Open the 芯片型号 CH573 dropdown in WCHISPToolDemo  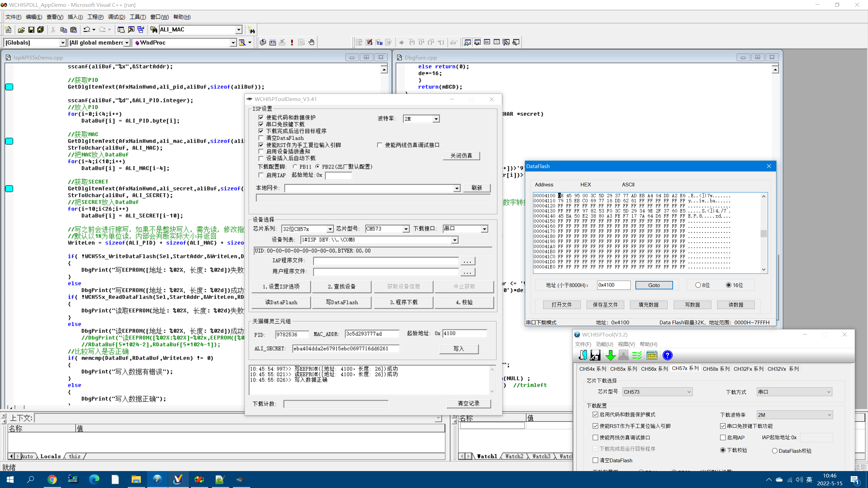[x=406, y=229]
